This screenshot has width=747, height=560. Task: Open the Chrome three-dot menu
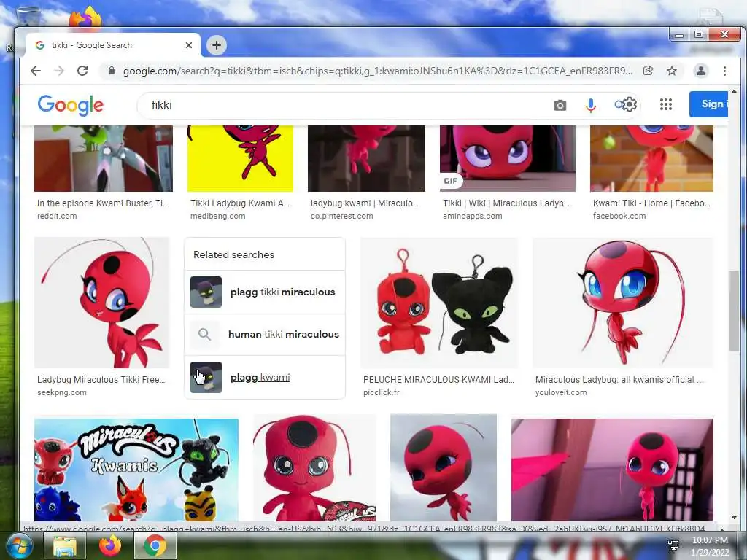tap(724, 71)
